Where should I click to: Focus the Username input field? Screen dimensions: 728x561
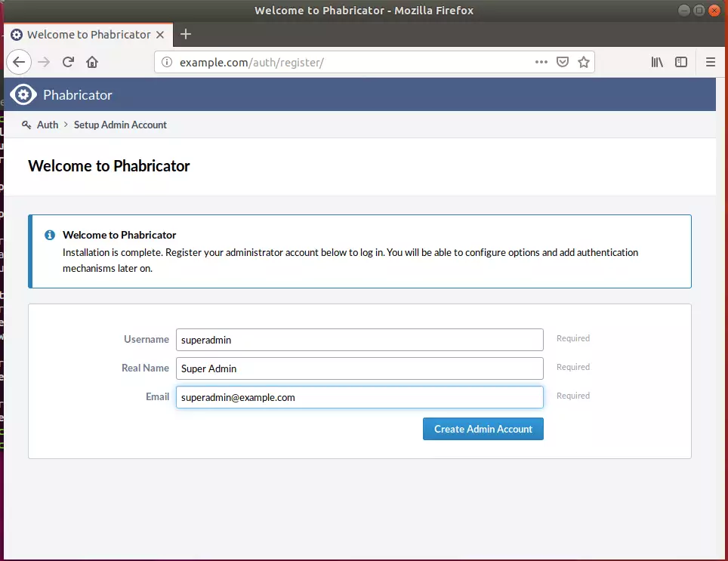[359, 340]
